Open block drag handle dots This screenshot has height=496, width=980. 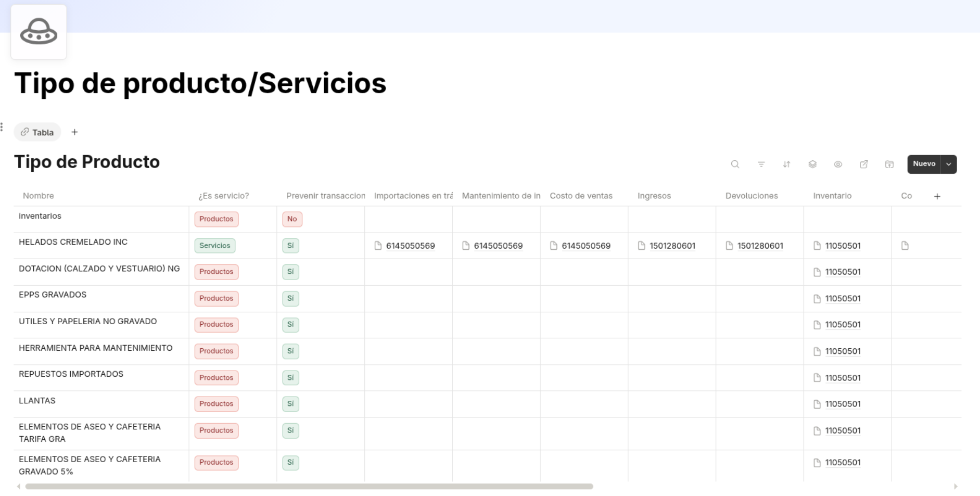[x=2, y=127]
